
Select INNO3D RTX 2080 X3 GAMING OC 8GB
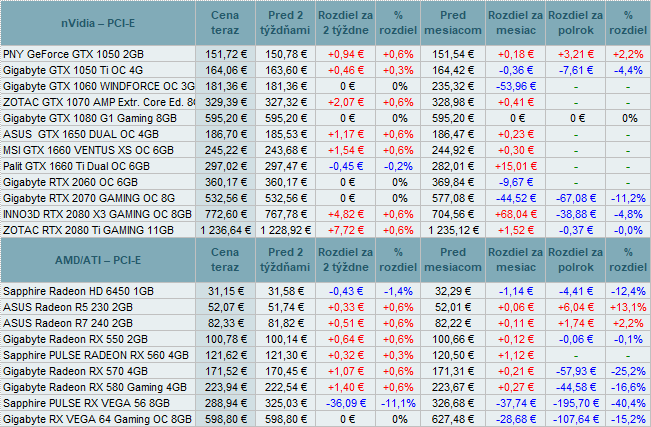click(98, 214)
